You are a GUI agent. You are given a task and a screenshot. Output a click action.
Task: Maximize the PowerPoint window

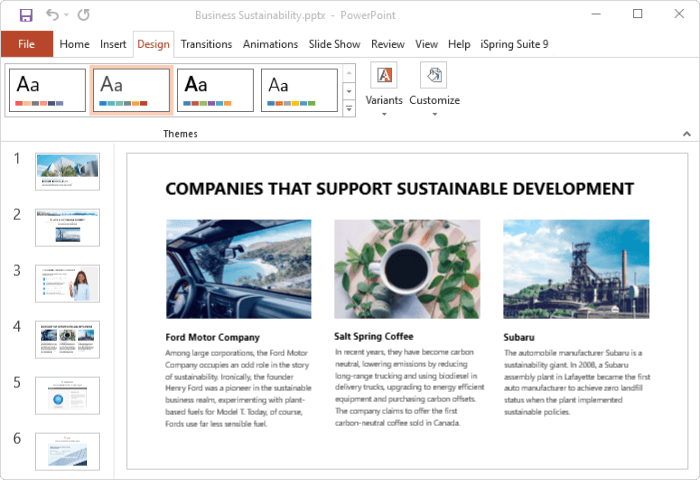(638, 14)
